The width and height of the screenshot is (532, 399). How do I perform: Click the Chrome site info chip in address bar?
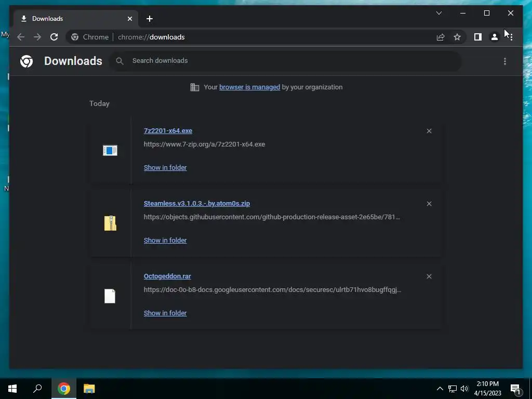tap(90, 37)
